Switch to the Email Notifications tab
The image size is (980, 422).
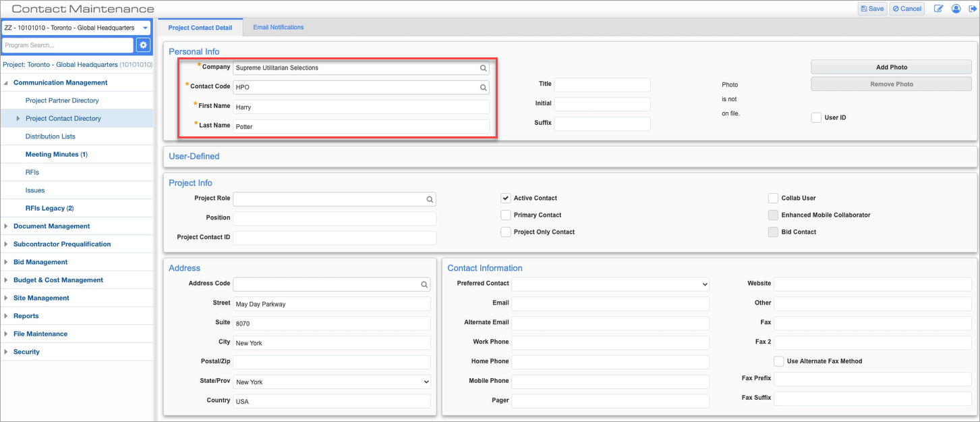pyautogui.click(x=279, y=28)
